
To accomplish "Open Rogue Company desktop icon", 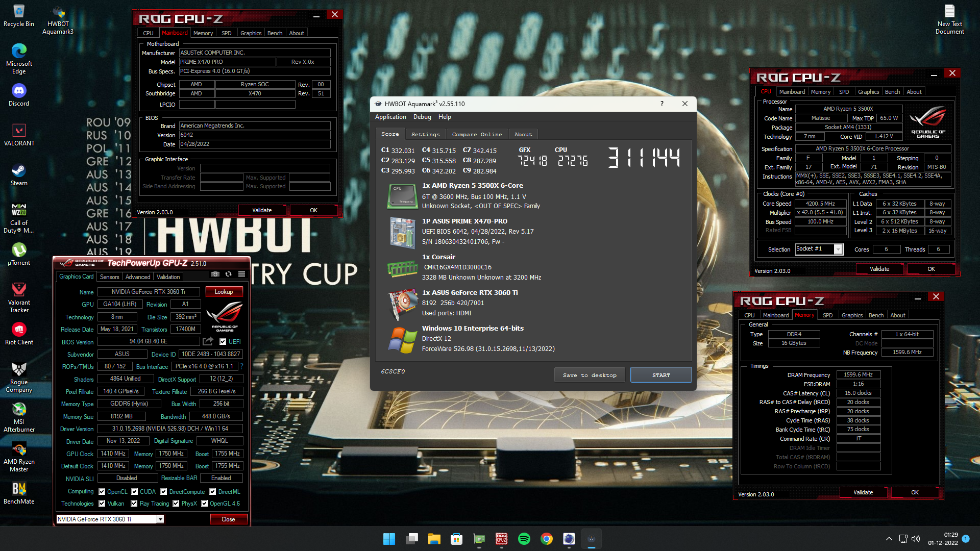I will 19,378.
